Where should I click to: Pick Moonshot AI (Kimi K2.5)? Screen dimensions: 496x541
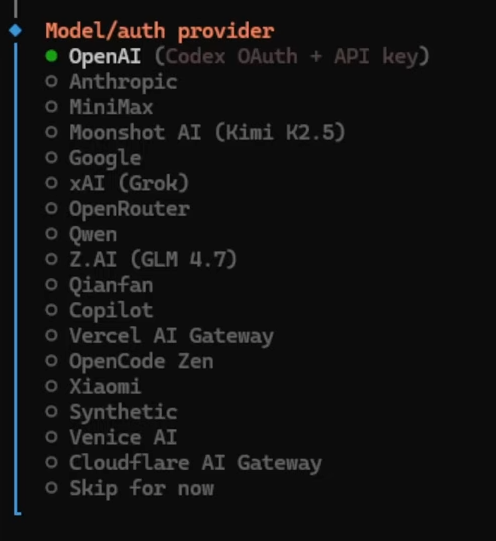pos(195,132)
